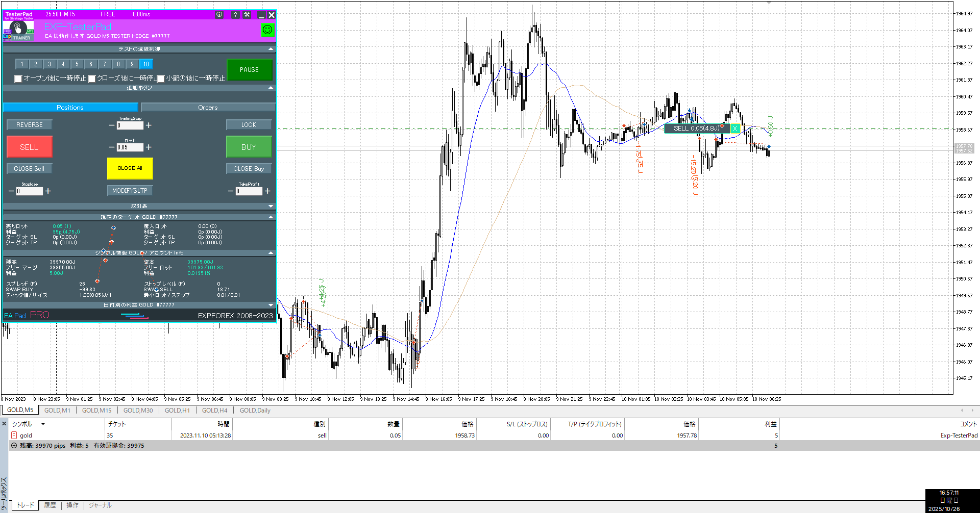Open TesterPad settings tools icon
Viewport: 980px width, 513px height.
tap(247, 15)
